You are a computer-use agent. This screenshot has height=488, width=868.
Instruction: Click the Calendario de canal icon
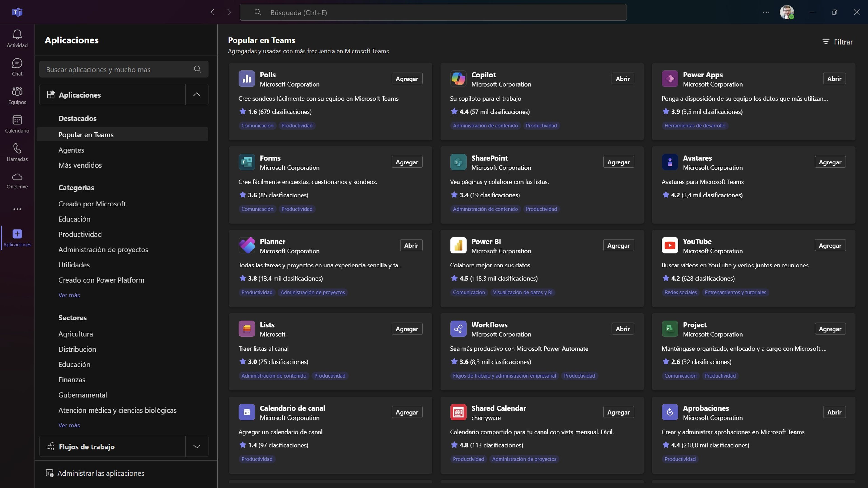tap(247, 412)
